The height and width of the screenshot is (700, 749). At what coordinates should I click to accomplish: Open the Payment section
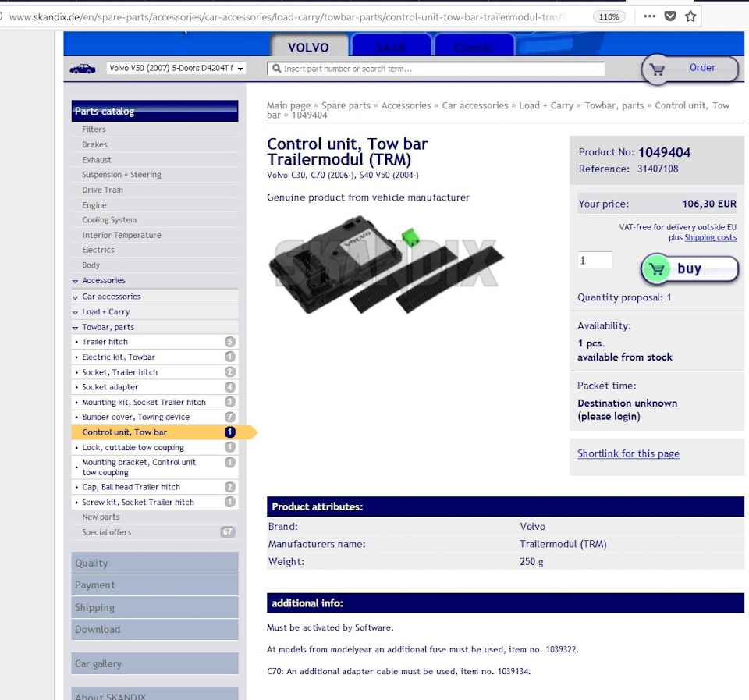pyautogui.click(x=154, y=585)
